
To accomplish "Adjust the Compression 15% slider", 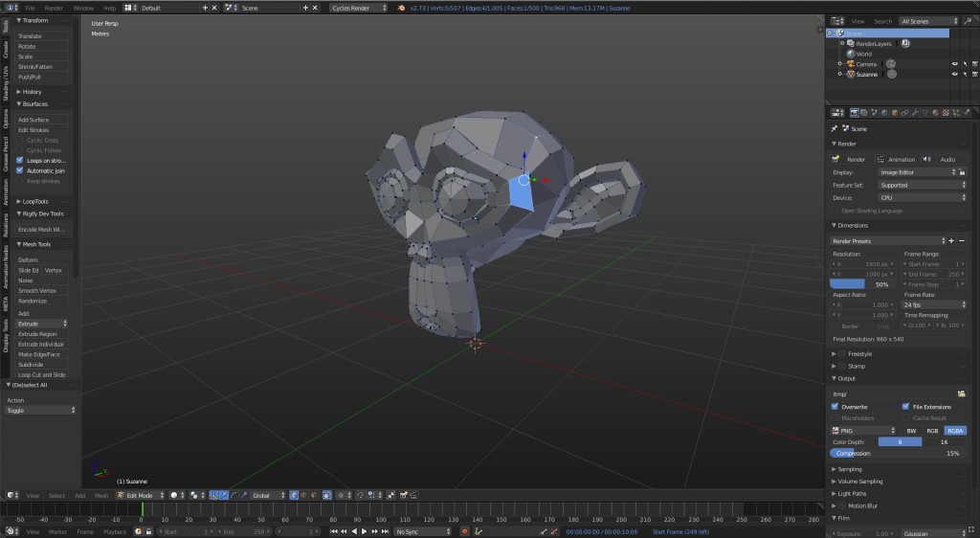I will (x=898, y=453).
